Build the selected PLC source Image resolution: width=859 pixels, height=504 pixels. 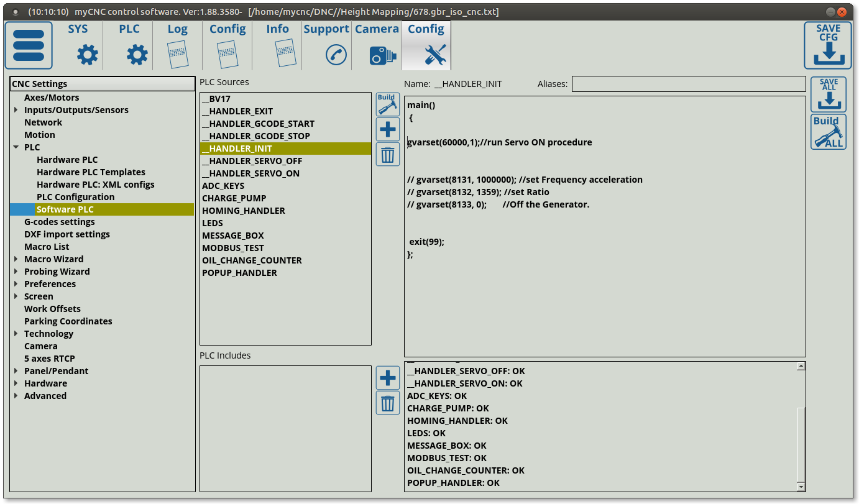[387, 104]
